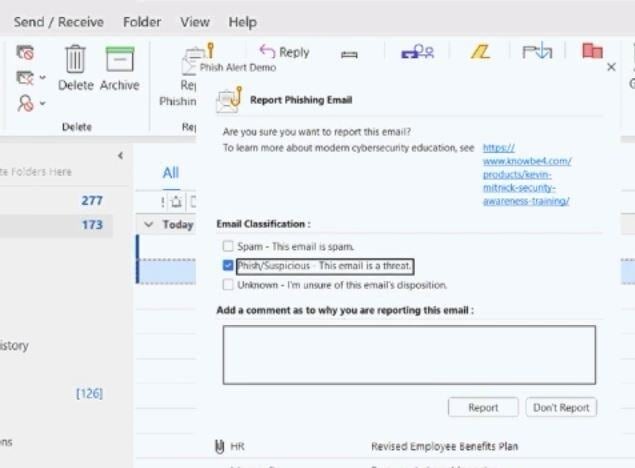Click inside the comment text box
The height and width of the screenshot is (468, 635).
coord(408,354)
